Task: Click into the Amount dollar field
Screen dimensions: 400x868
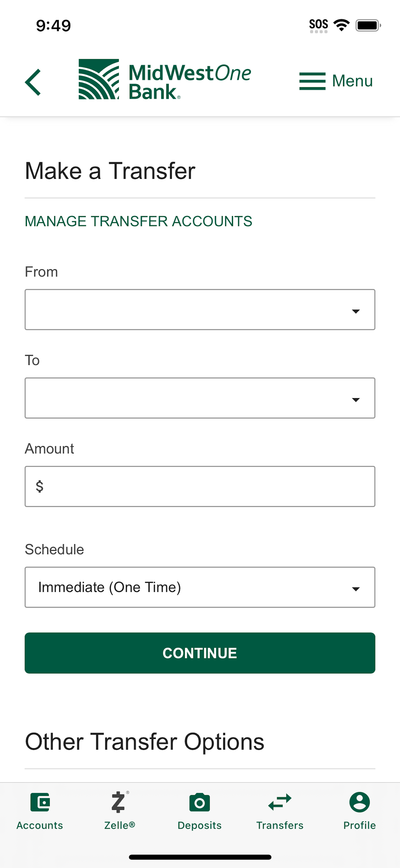Action: click(200, 487)
